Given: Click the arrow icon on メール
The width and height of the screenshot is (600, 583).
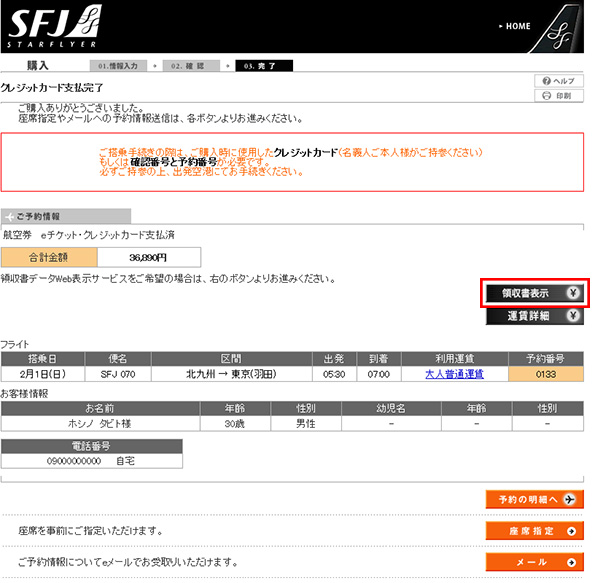Looking at the screenshot, I should (x=570, y=562).
